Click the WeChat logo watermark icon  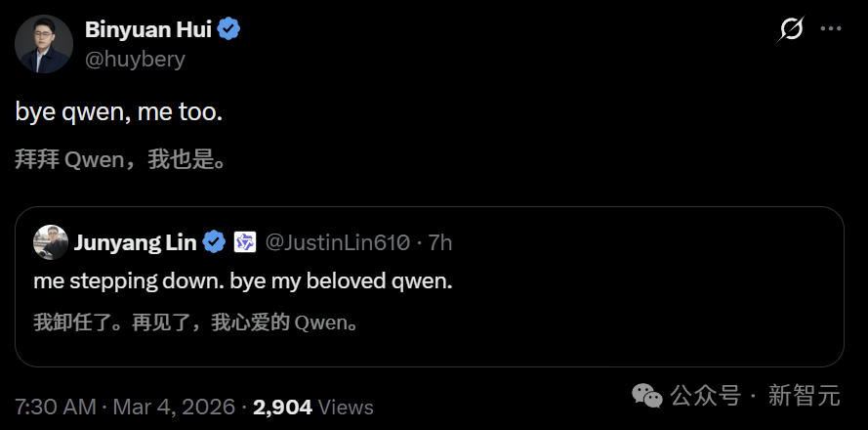pos(647,396)
